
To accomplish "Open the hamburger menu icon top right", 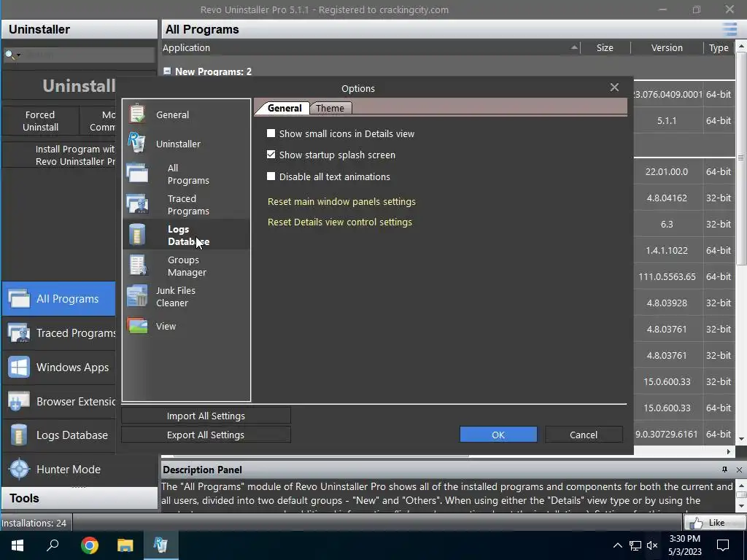I will (729, 29).
